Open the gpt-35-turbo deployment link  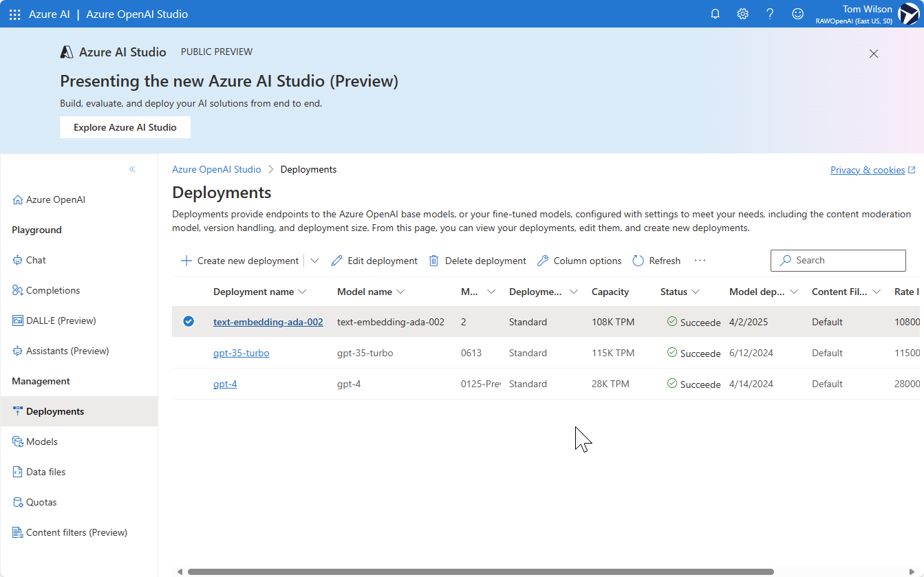point(241,353)
